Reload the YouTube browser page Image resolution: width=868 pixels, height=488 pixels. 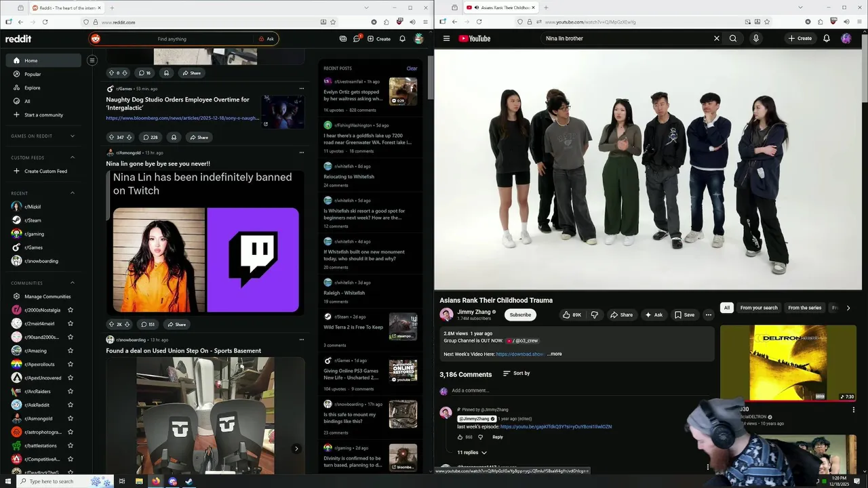tap(479, 22)
